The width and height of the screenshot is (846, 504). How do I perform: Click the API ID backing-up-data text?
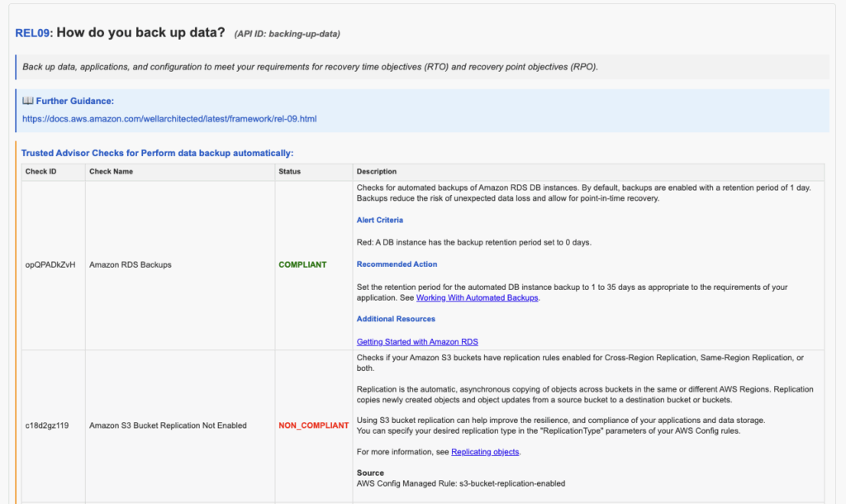(287, 34)
